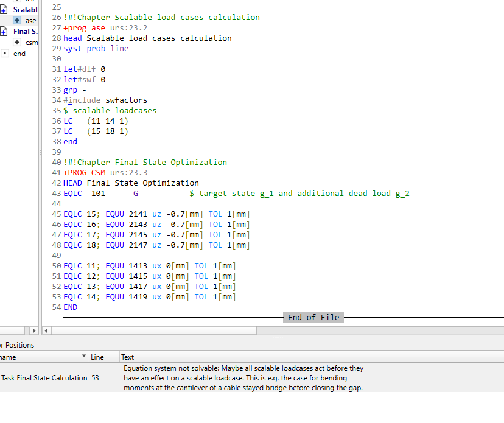The height and width of the screenshot is (423, 504).
Task: Click the 'EQLC 11; EQUU 1413' line
Action: [x=150, y=266]
